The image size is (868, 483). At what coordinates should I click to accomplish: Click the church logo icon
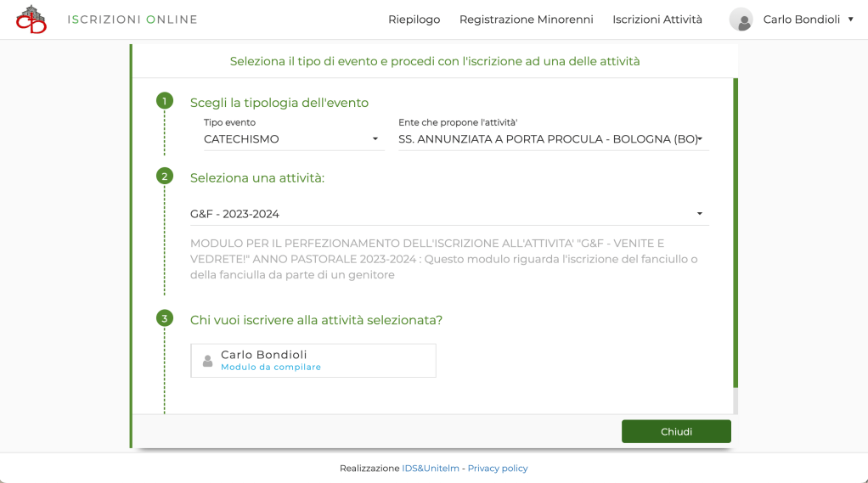pyautogui.click(x=31, y=20)
